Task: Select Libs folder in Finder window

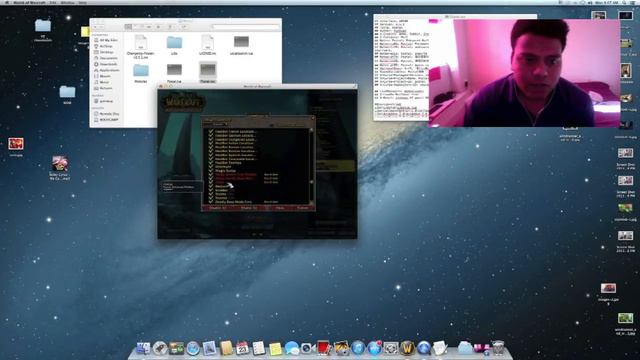Action: 174,44
